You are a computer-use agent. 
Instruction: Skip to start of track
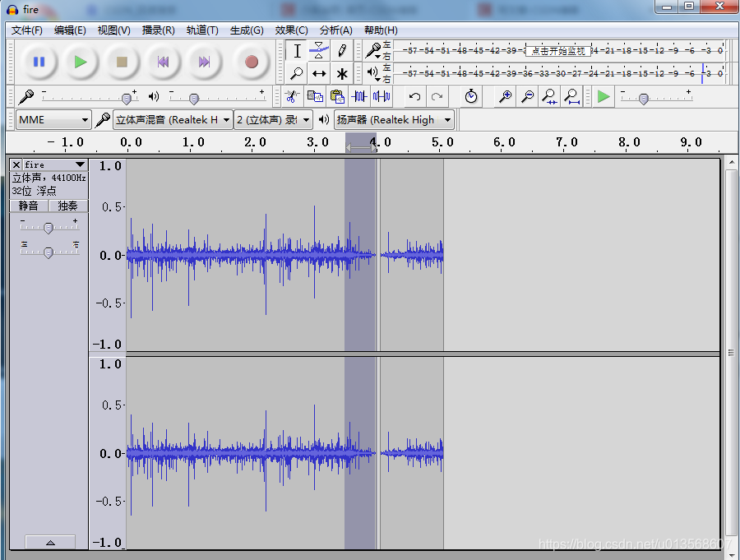point(163,62)
